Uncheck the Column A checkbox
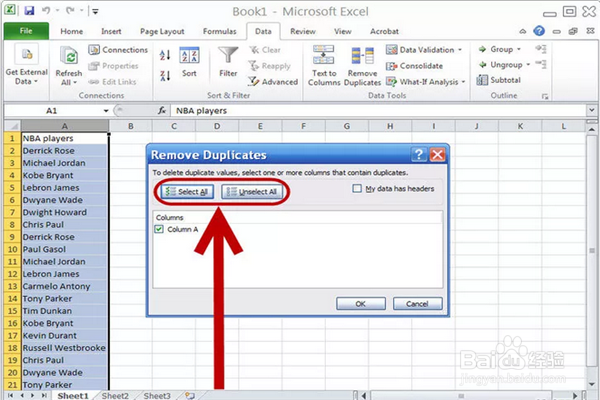Viewport: 600px width, 400px height. point(159,229)
